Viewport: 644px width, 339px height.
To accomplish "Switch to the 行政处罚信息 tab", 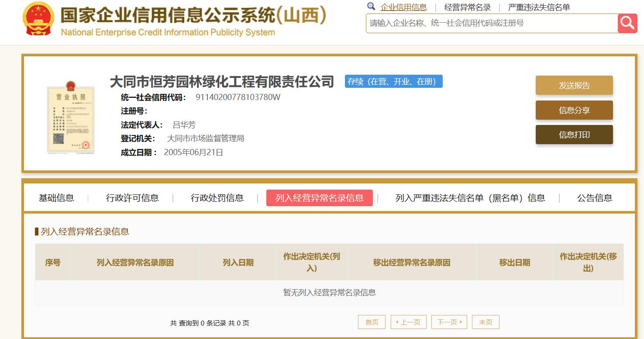I will coord(217,198).
